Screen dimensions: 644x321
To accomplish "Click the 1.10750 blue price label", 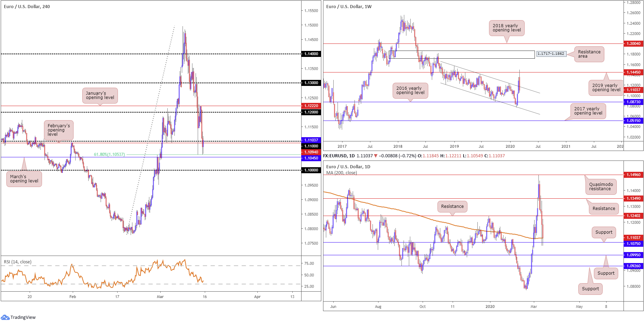I will (633, 244).
